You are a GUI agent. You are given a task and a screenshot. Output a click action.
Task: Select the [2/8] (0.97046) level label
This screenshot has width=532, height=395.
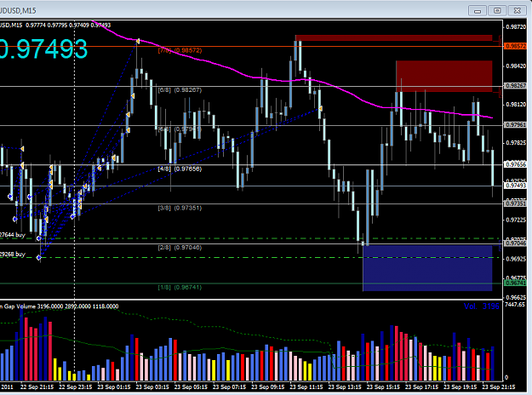click(180, 248)
